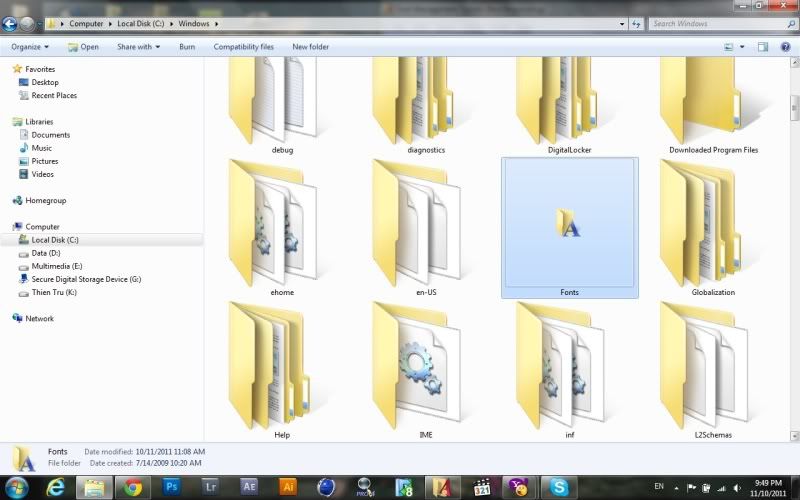Viewport: 800px width, 500px height.
Task: Select Documents library in navigation pane
Action: point(50,134)
